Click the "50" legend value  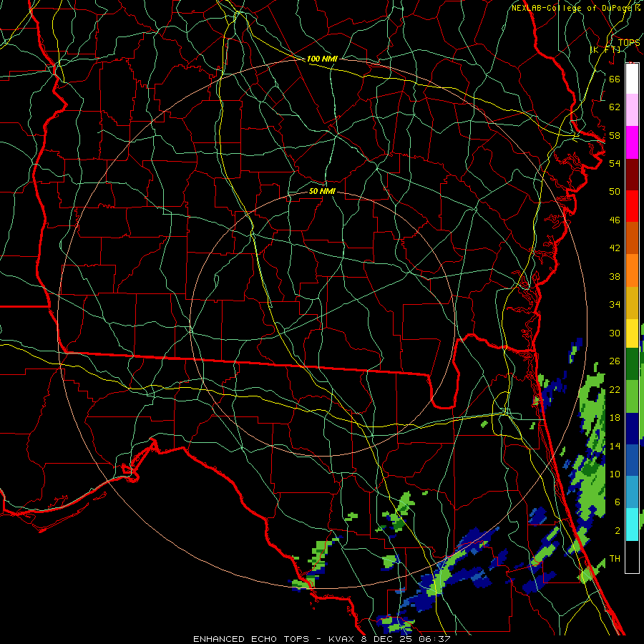[x=615, y=191]
